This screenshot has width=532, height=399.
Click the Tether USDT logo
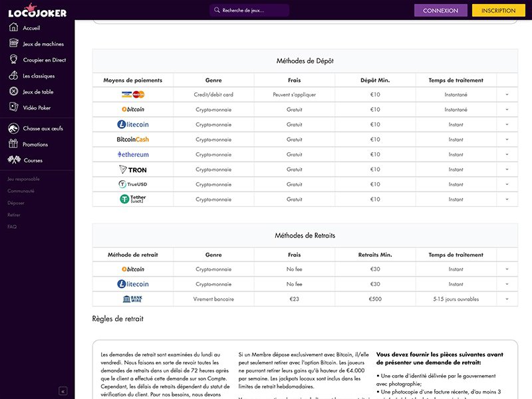click(132, 199)
